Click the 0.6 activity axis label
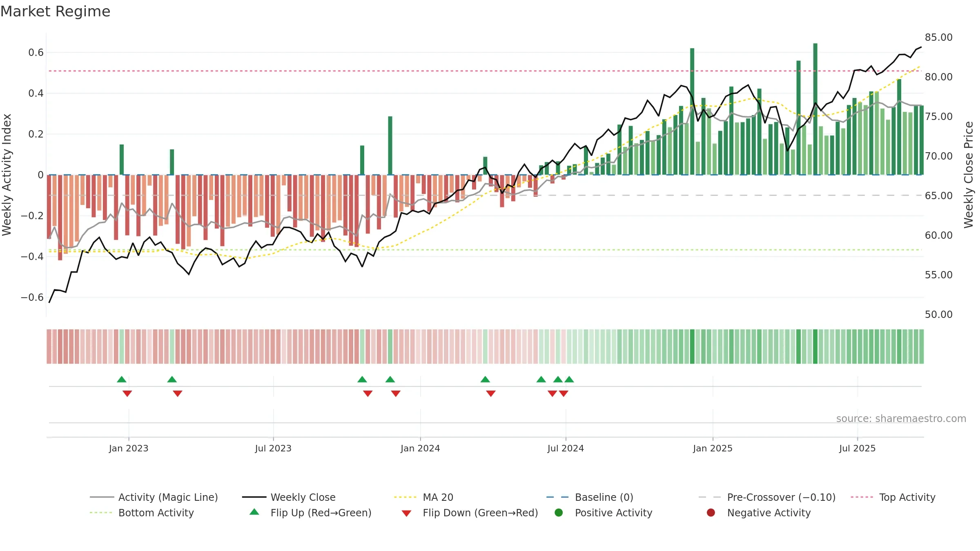The height and width of the screenshot is (551, 980). (36, 52)
